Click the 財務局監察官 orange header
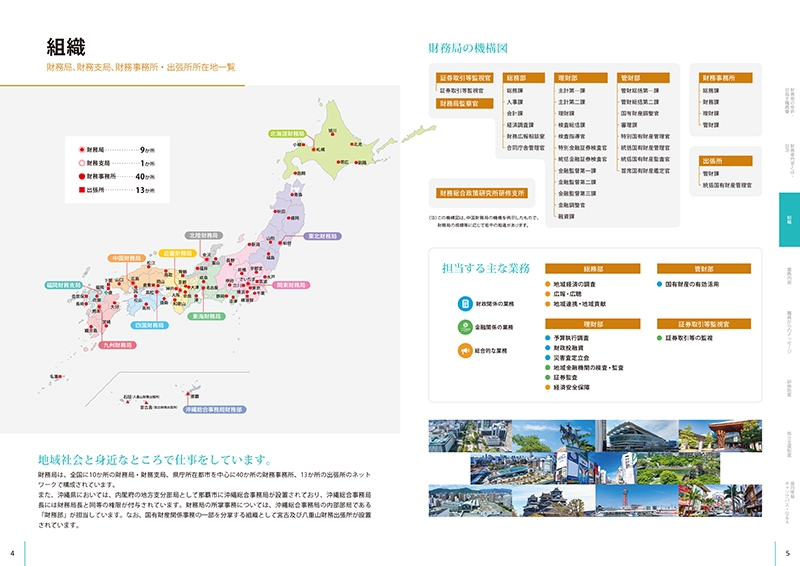 464,104
